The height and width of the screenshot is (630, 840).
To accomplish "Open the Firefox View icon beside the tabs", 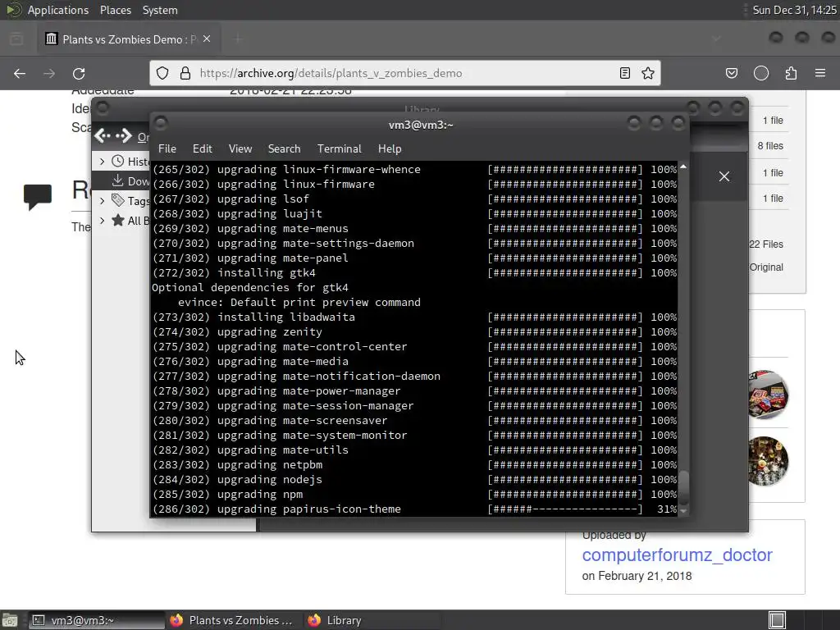I will pos(16,39).
